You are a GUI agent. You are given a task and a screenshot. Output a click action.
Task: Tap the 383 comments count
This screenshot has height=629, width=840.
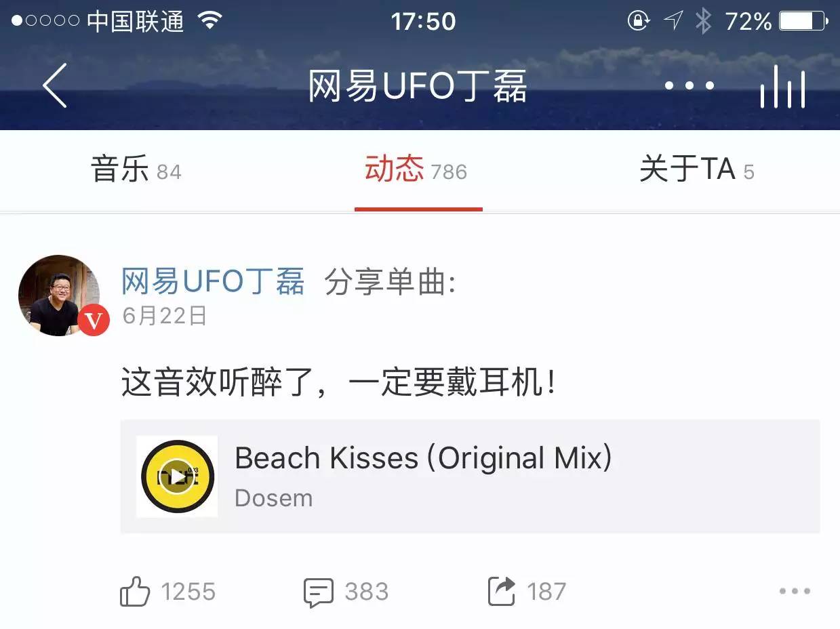[x=367, y=592]
